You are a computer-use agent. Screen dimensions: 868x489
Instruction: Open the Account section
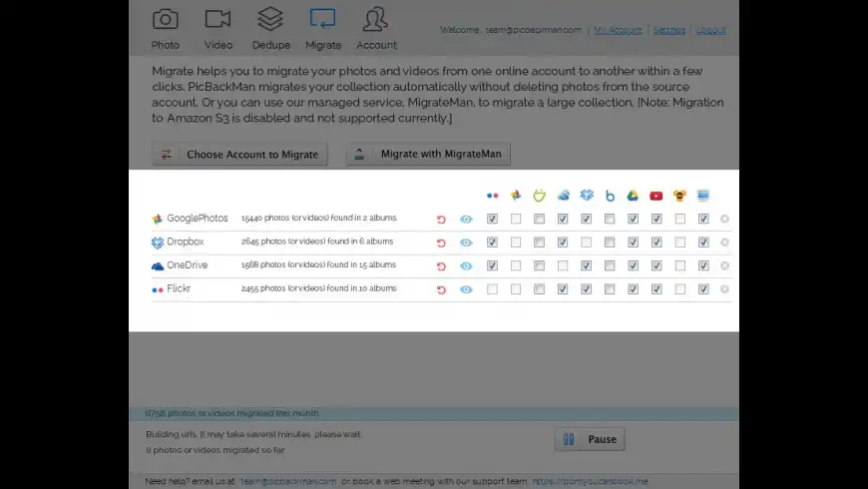tap(376, 29)
